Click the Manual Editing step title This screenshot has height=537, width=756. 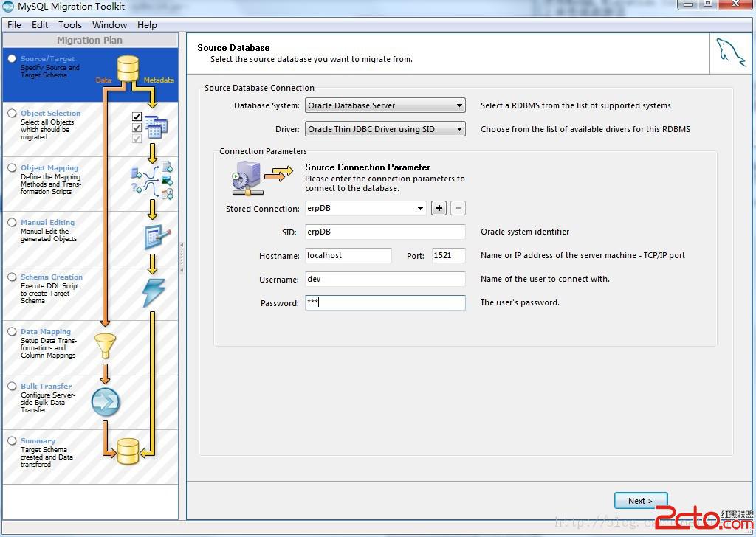pyautogui.click(x=47, y=222)
